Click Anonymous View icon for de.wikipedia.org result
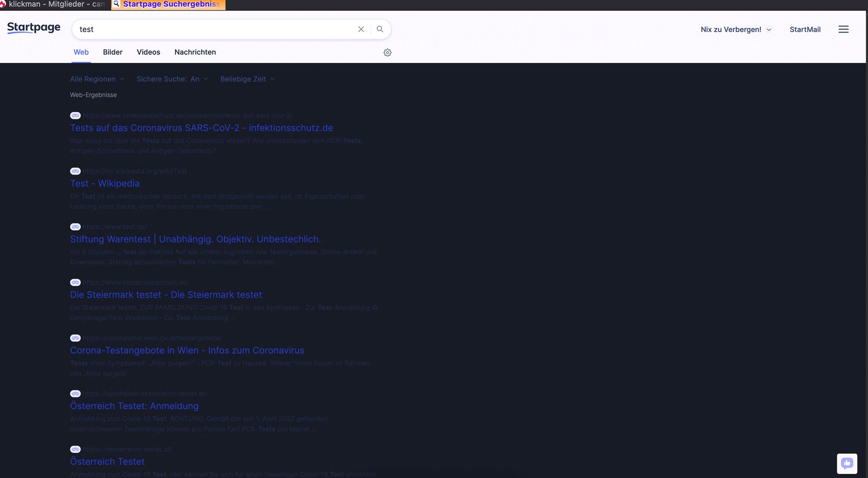This screenshot has width=868, height=478. (76, 171)
